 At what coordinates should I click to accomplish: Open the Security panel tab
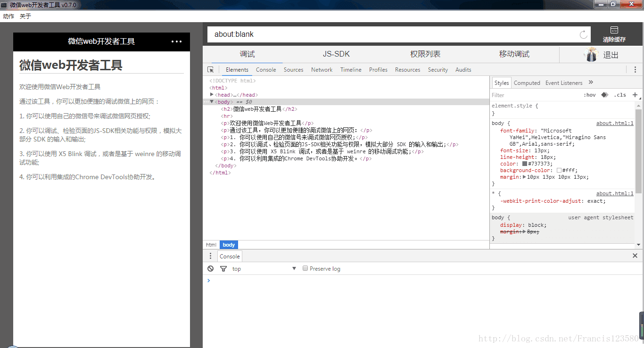pos(438,70)
